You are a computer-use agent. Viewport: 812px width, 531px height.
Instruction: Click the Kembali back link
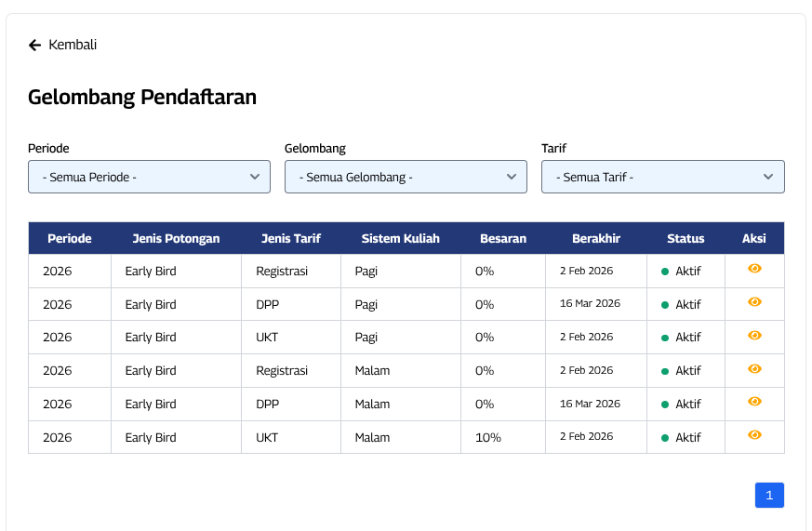click(72, 45)
